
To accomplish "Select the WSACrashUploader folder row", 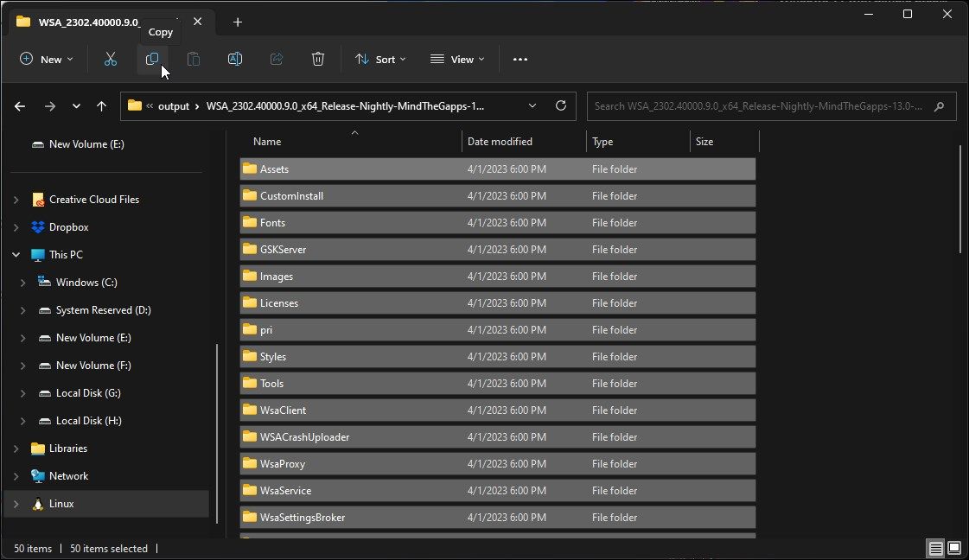I will pyautogui.click(x=498, y=437).
